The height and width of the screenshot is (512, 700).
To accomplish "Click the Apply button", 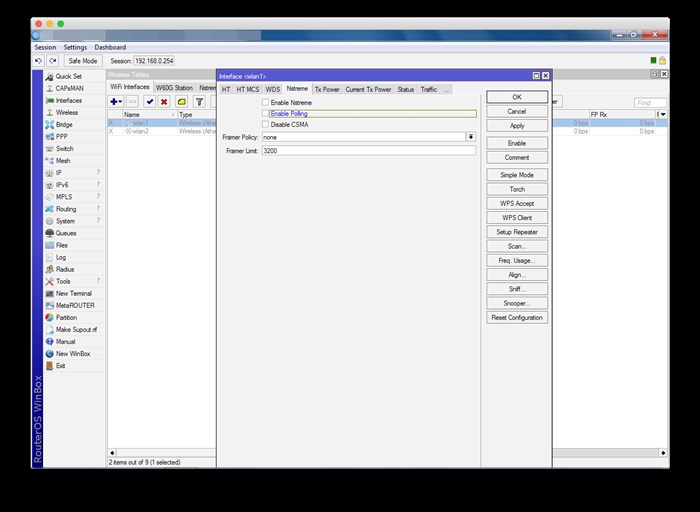I will tap(517, 125).
